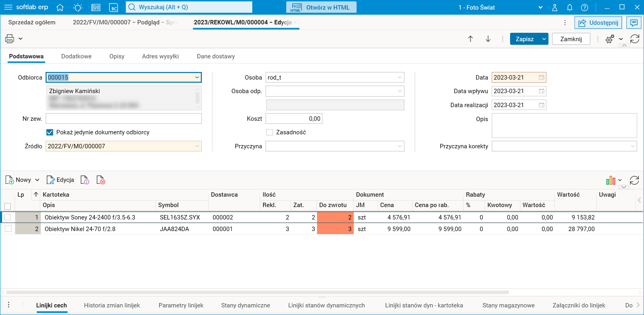Refresh the document form
Image resolution: width=644 pixels, height=315 pixels.
click(x=635, y=39)
